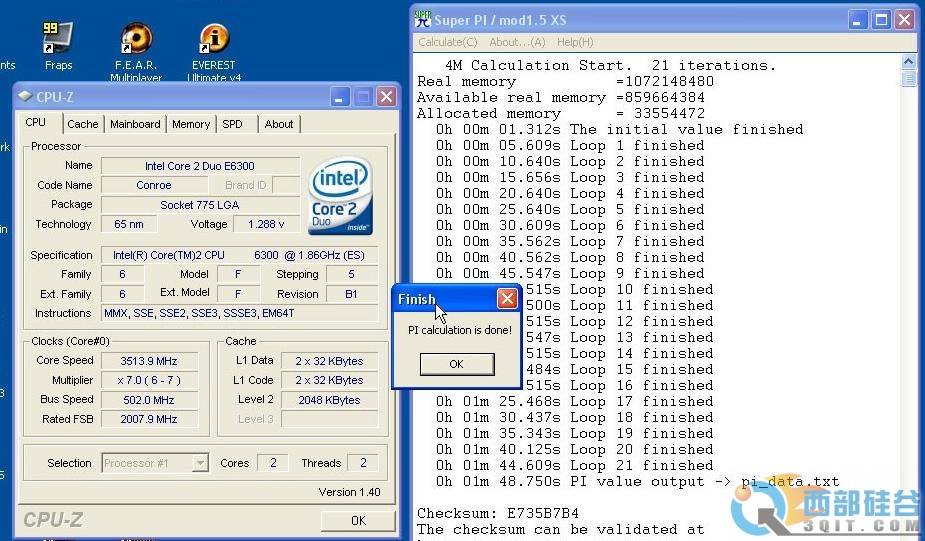Click the Super PI title bar icon
This screenshot has height=541, width=925.
[x=422, y=19]
